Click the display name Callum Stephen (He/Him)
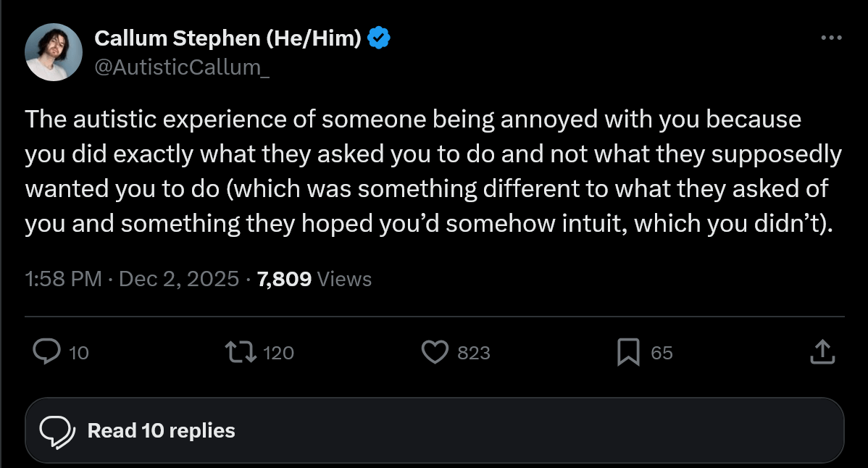The image size is (868, 468). point(228,38)
